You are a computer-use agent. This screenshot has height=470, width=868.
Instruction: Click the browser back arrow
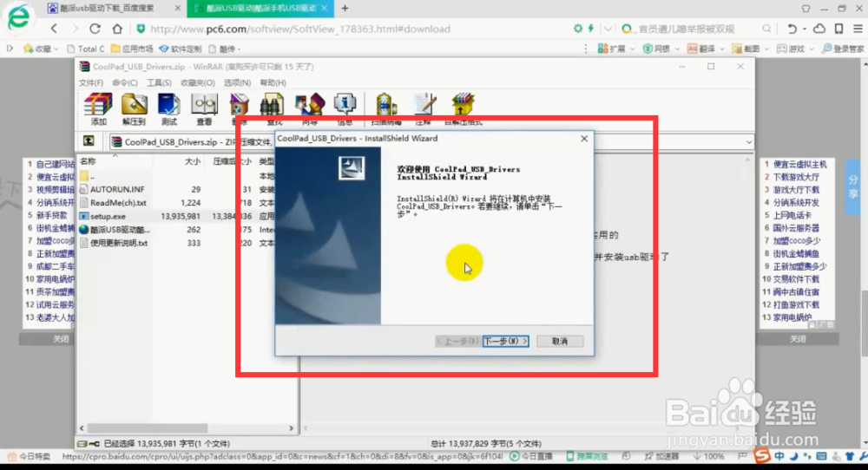(x=54, y=29)
